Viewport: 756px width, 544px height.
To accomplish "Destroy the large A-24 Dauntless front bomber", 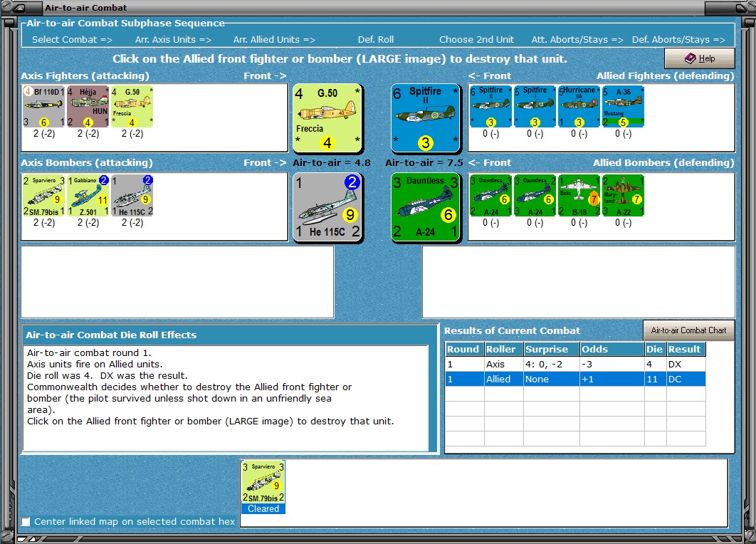I will point(425,207).
